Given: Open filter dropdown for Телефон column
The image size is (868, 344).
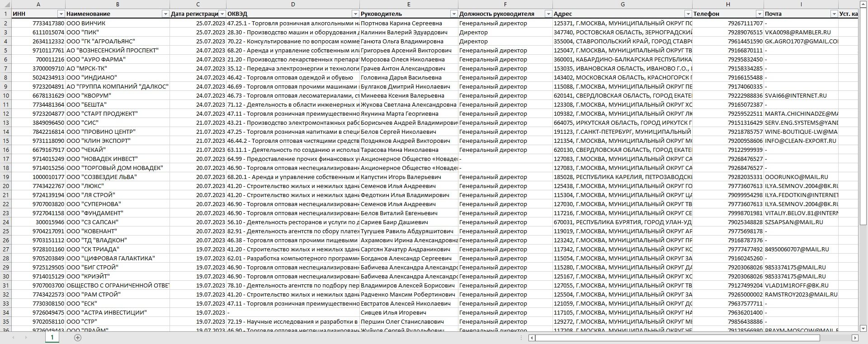Looking at the screenshot, I should point(759,14).
